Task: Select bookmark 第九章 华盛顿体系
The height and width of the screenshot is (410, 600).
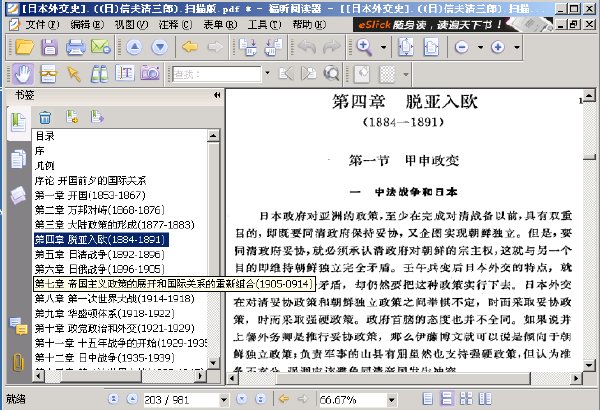Action: coord(104,314)
